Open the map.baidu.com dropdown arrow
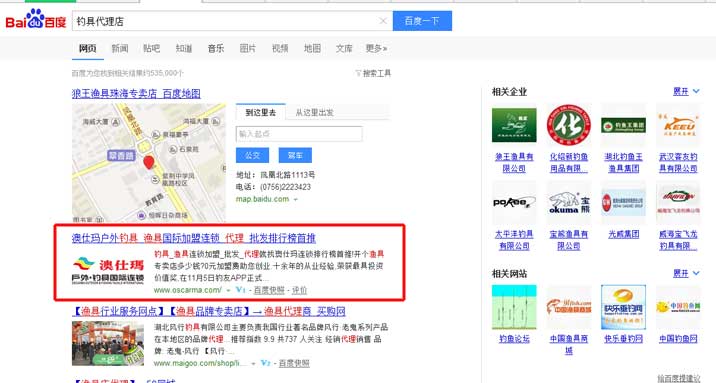Image resolution: width=716 pixels, height=383 pixels. coord(295,199)
